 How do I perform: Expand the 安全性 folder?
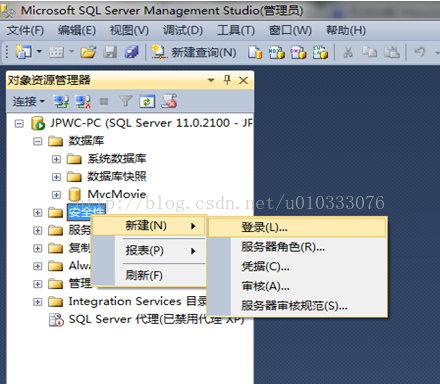pos(38,213)
